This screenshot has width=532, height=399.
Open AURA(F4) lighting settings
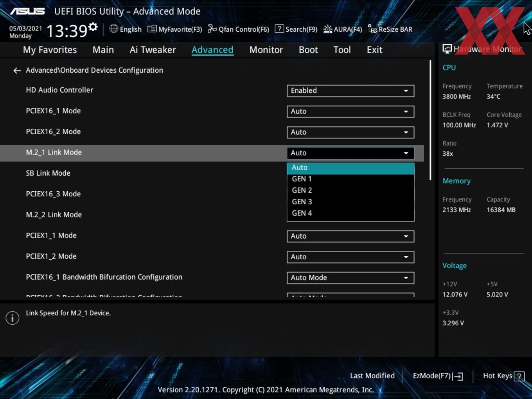tap(343, 29)
